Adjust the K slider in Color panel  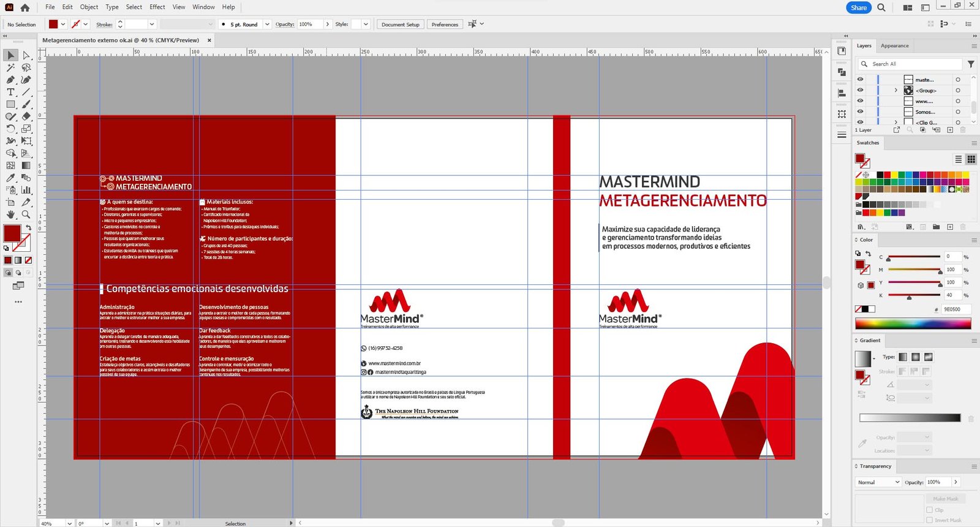910,297
